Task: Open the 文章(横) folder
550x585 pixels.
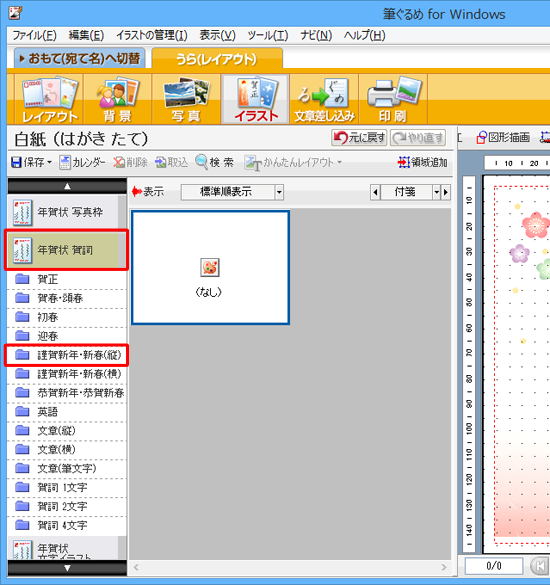Action: pos(66,450)
